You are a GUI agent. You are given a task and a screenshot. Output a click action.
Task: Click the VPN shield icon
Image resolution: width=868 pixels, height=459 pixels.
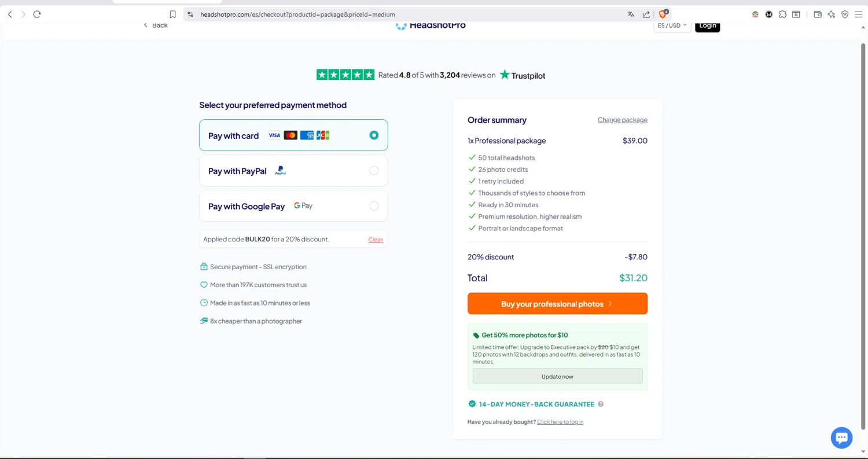[845, 14]
